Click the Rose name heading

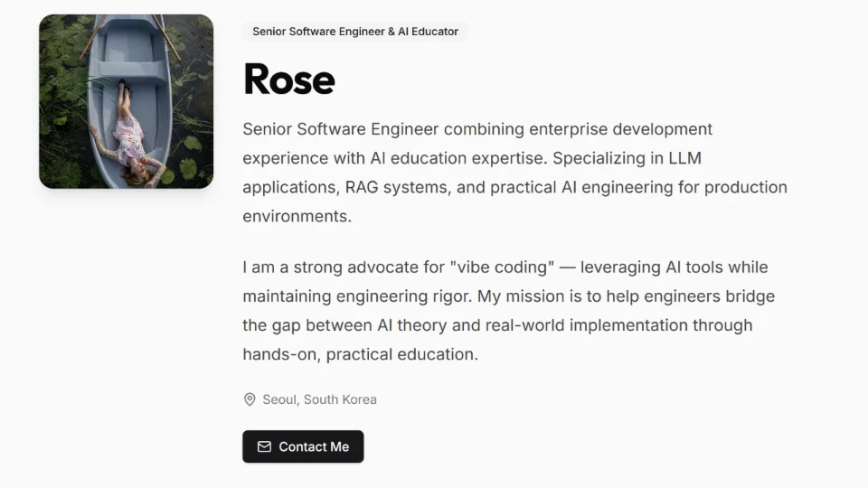(x=288, y=80)
